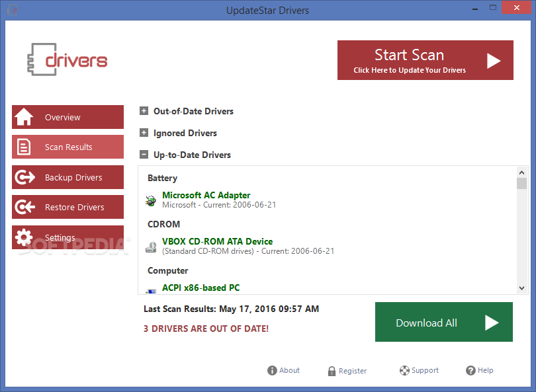This screenshot has width=536, height=392.
Task: Collapse the Up-to-Date Drivers section
Action: pyautogui.click(x=144, y=155)
